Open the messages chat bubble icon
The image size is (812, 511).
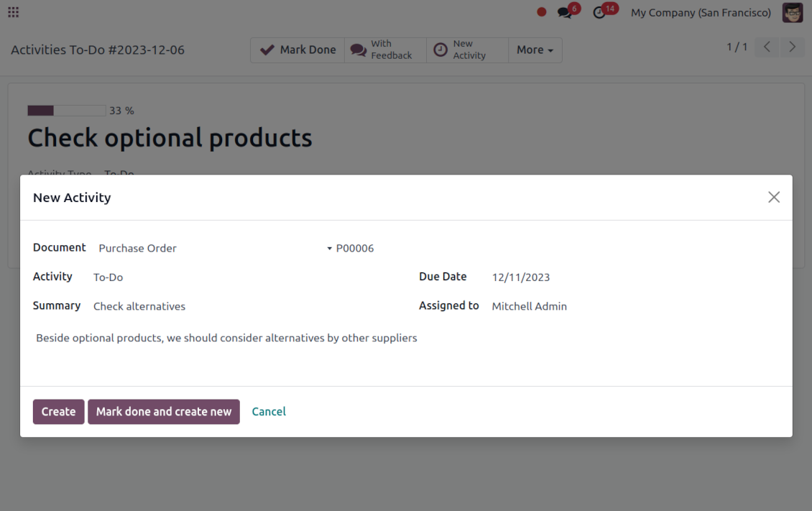(x=566, y=12)
